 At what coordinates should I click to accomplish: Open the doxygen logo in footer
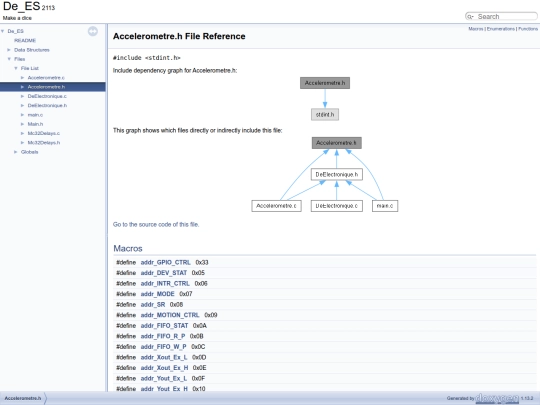tap(497, 398)
